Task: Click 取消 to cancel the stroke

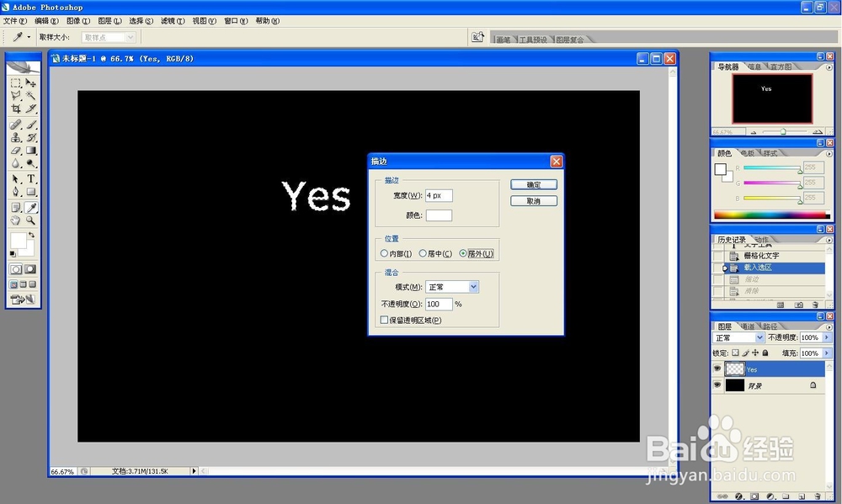Action: 533,200
